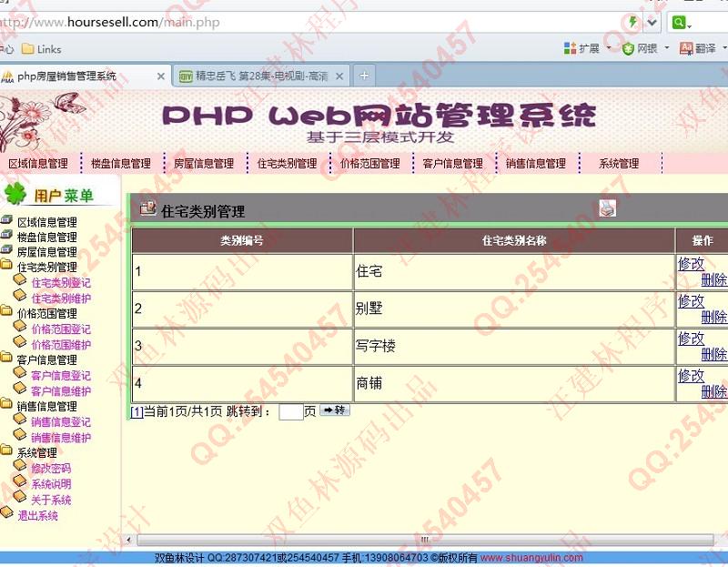This screenshot has height=567, width=728.
Task: Click the folder icon beside 住宅类别管理 tree item
Action: click(x=6, y=265)
